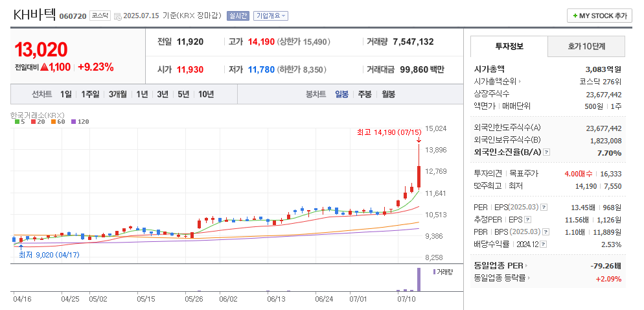Click the green 5-day moving average legend
Image resolution: width=644 pixels, height=310 pixels.
pos(19,122)
